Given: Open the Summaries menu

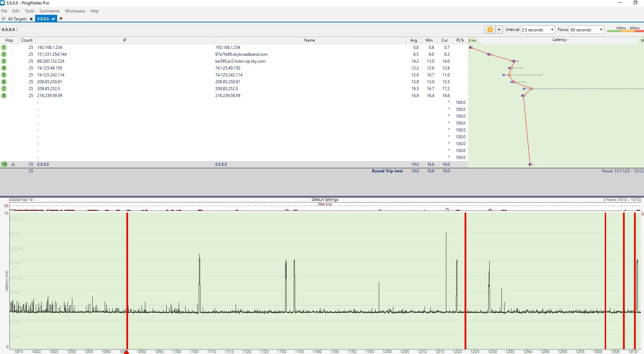Looking at the screenshot, I should click(50, 11).
